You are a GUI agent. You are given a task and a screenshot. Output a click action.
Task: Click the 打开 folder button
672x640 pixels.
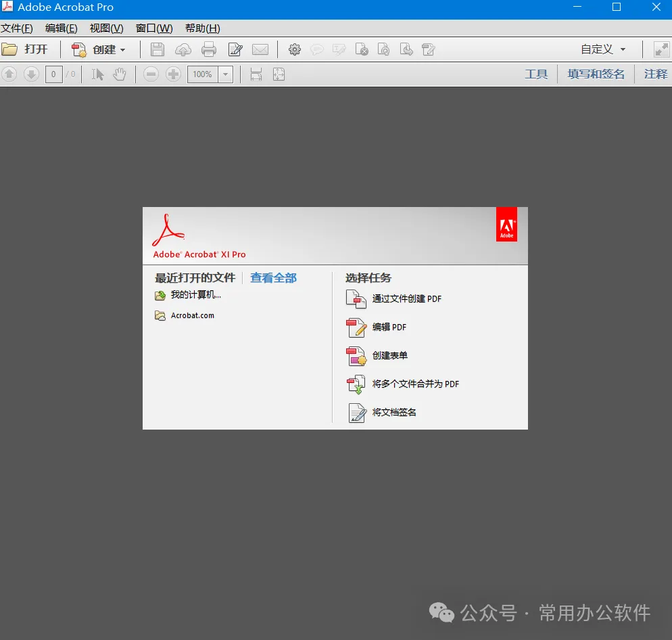click(24, 49)
